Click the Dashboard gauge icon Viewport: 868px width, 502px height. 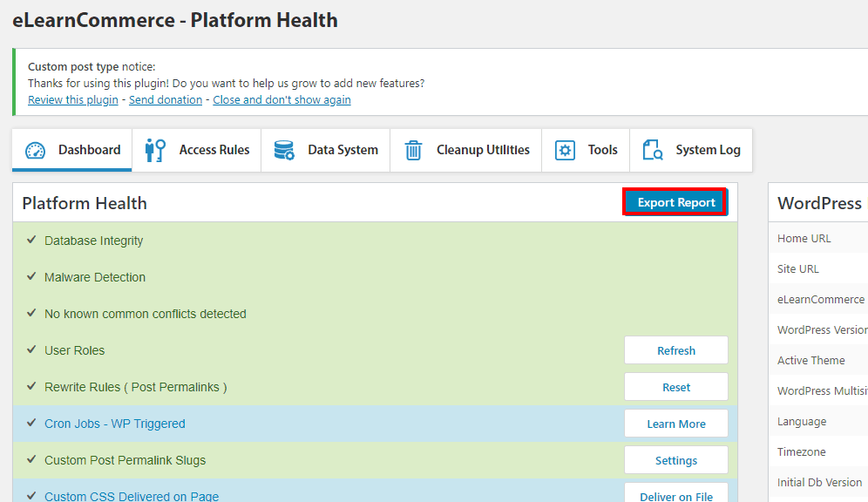(x=35, y=151)
